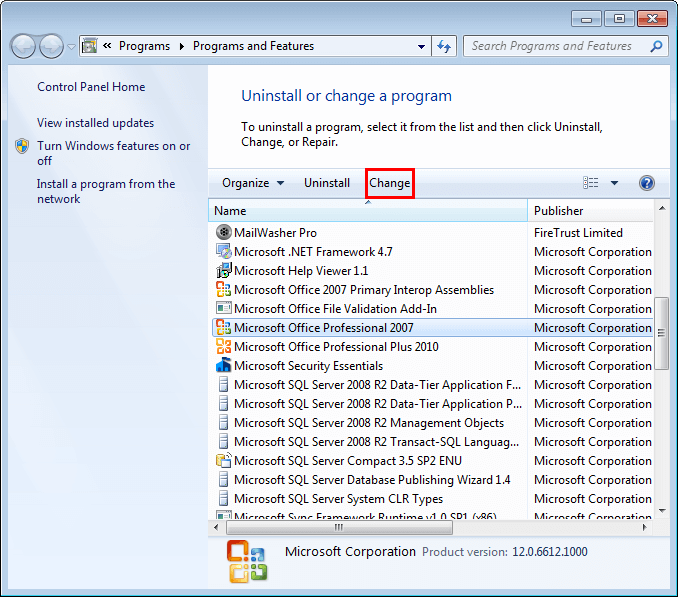Click the horizontal scrollbar right arrow
678x597 pixels.
pos(644,527)
